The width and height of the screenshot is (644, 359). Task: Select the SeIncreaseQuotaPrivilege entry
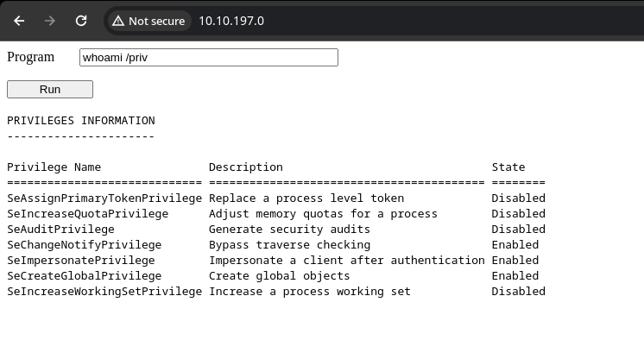pos(87,214)
